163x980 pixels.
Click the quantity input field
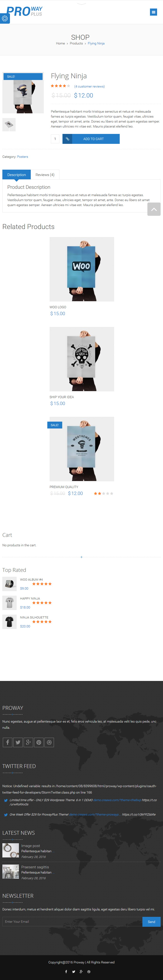[55, 139]
